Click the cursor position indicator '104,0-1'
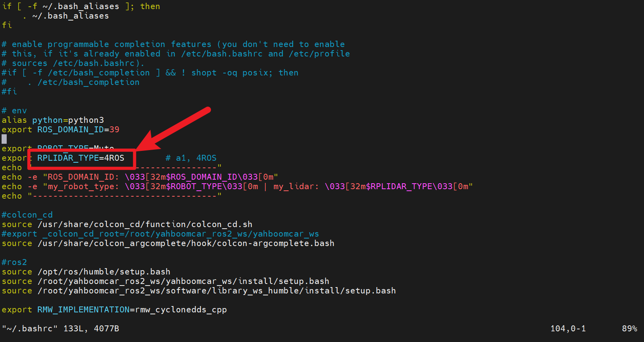The width and height of the screenshot is (644, 342). (x=568, y=329)
